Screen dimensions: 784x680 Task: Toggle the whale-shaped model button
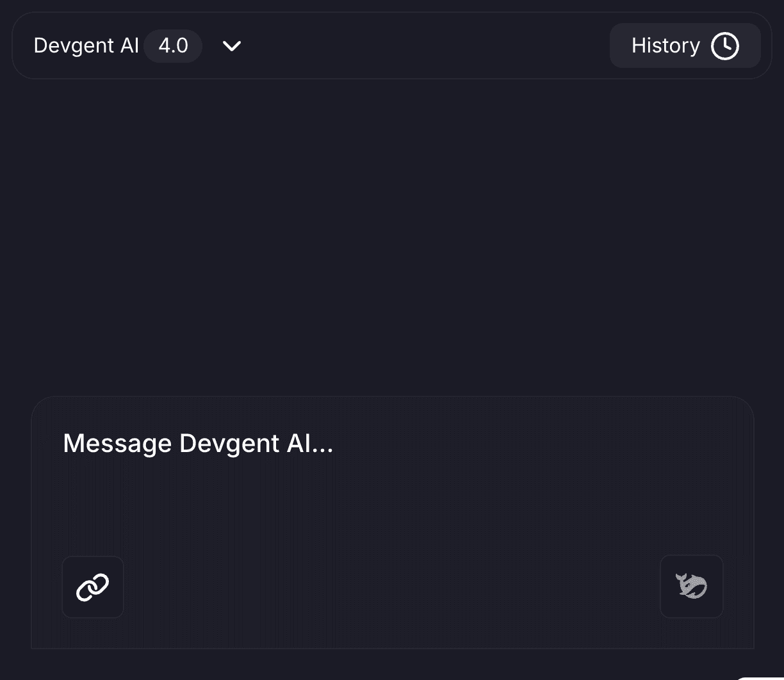coord(691,587)
